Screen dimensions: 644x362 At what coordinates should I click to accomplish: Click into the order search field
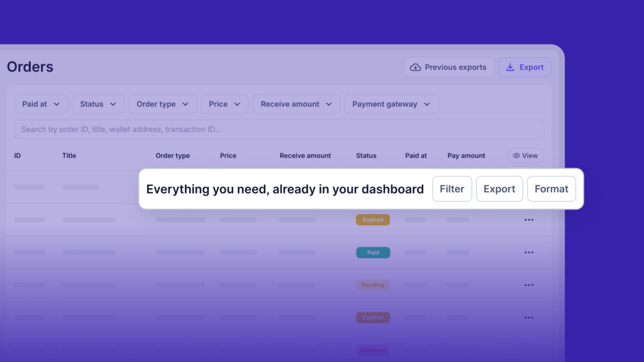279,129
